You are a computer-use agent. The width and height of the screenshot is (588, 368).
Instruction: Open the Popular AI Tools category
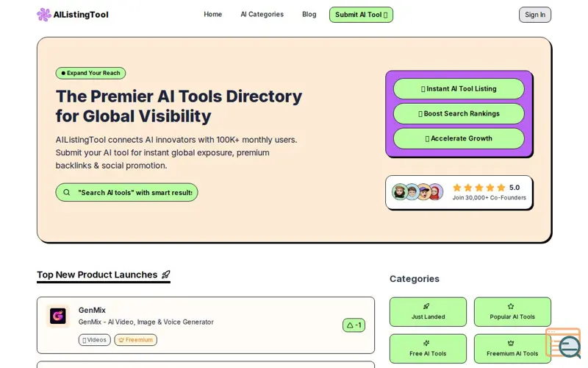(x=512, y=311)
